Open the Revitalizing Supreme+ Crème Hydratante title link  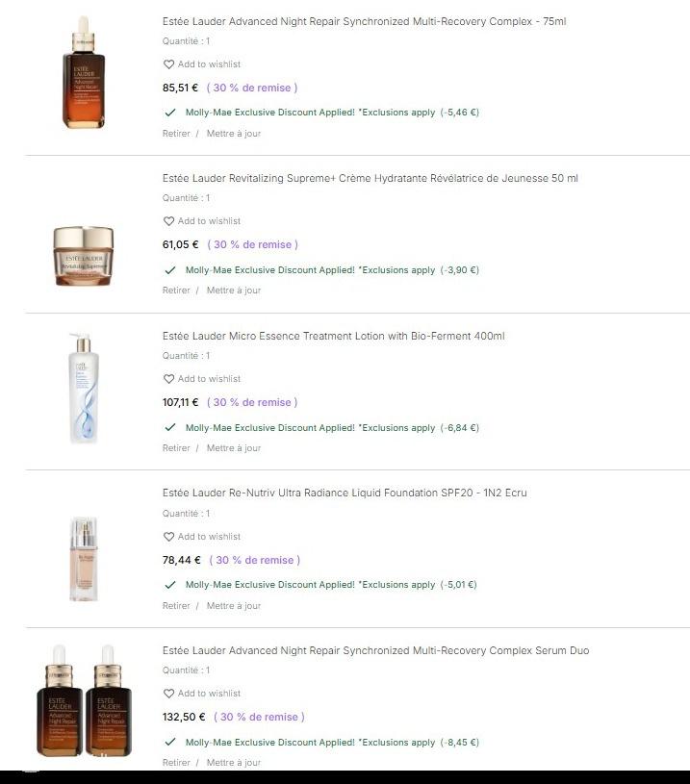[370, 178]
